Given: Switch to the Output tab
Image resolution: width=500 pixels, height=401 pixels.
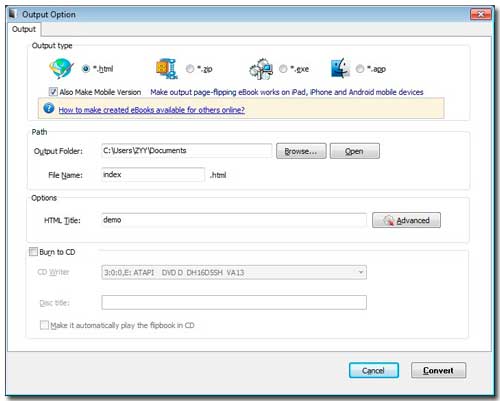Looking at the screenshot, I should click(24, 29).
